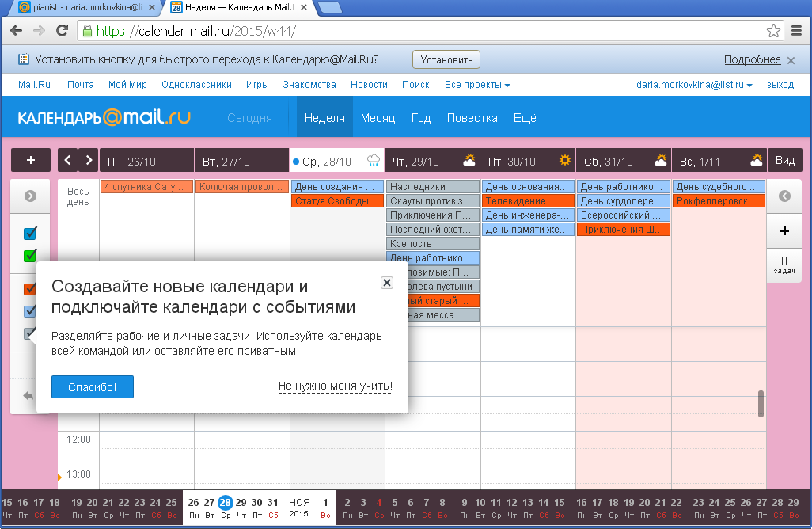Switch to Месяц view

click(378, 118)
